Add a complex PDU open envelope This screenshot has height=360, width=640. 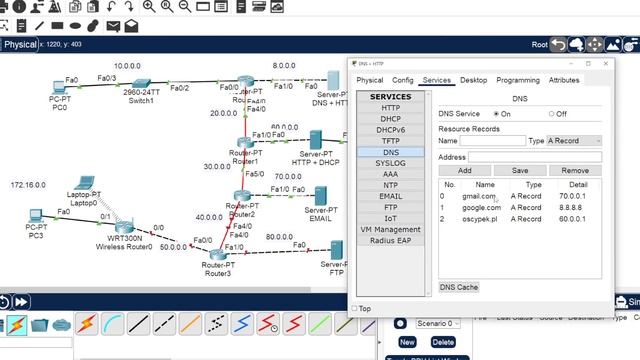coord(131,26)
